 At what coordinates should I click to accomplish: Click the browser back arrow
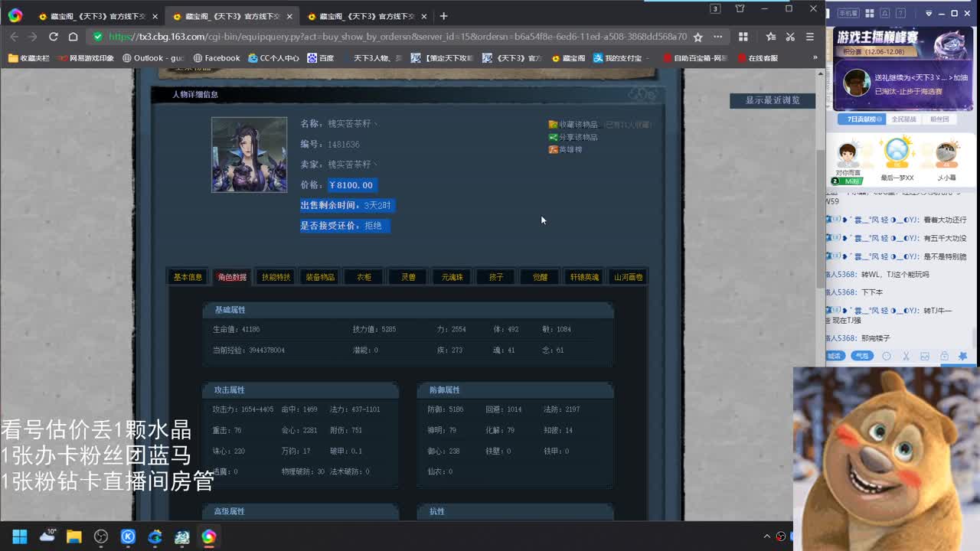pyautogui.click(x=14, y=37)
